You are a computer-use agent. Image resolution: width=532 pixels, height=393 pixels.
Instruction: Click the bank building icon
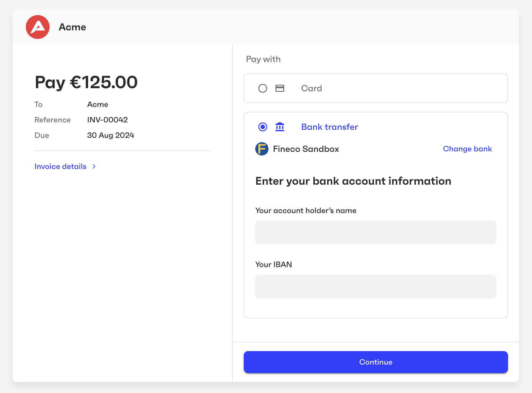pos(280,127)
